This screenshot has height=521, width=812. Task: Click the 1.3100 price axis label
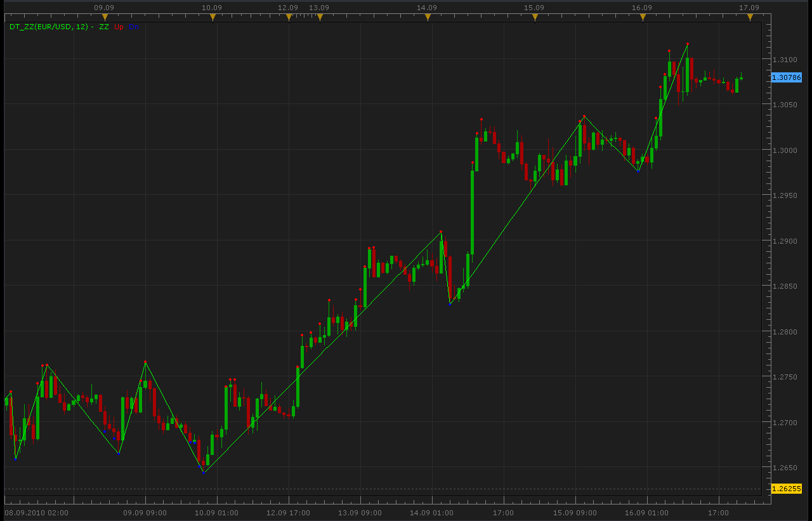point(784,60)
